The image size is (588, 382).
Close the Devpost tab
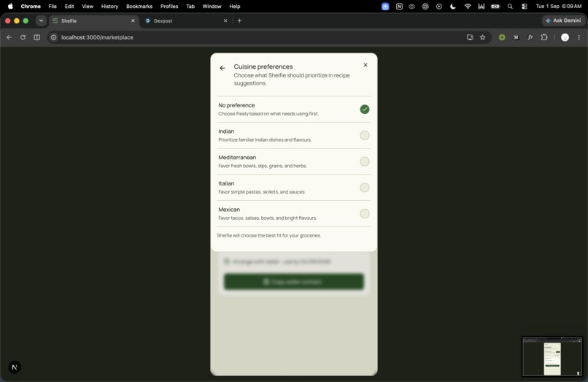[x=225, y=20]
